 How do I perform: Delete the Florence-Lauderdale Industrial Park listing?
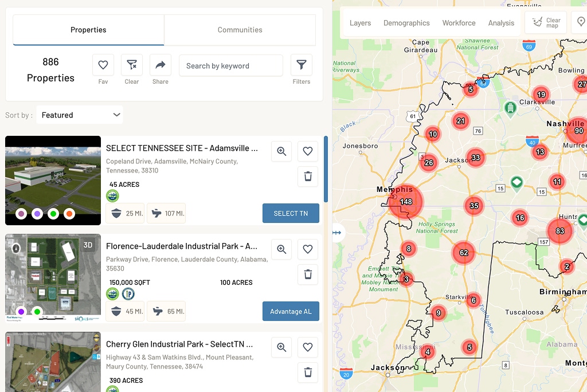point(308,275)
